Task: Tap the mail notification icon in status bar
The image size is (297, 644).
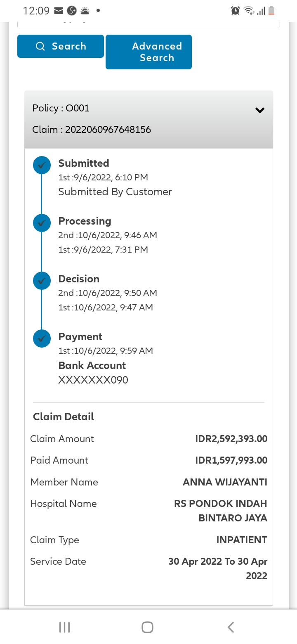Action: [x=59, y=11]
